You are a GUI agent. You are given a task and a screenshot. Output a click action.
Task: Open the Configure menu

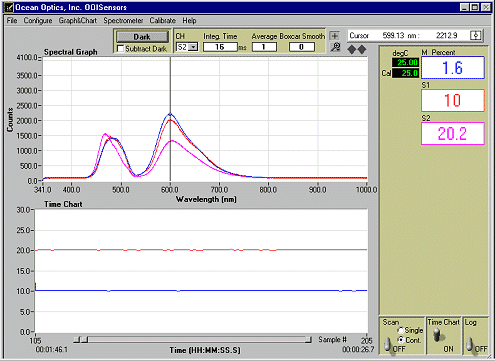tap(38, 21)
